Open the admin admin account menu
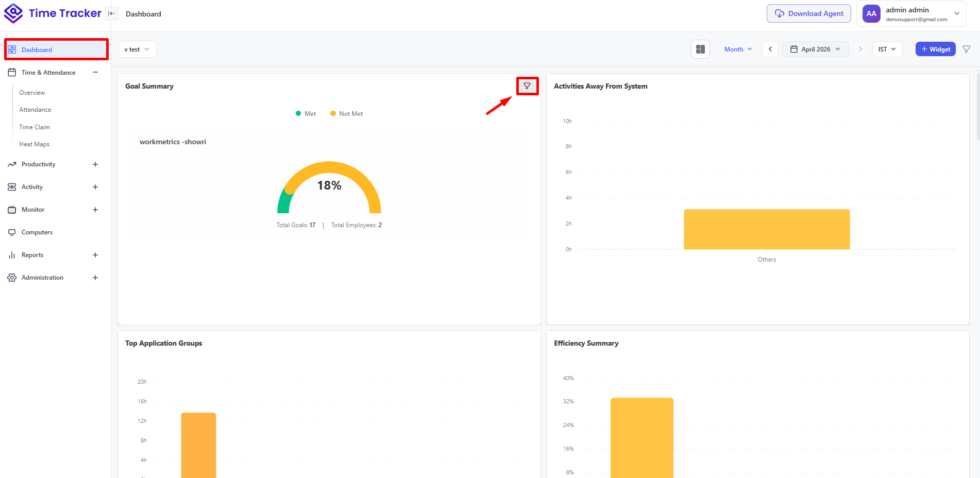The image size is (980, 478). (911, 14)
